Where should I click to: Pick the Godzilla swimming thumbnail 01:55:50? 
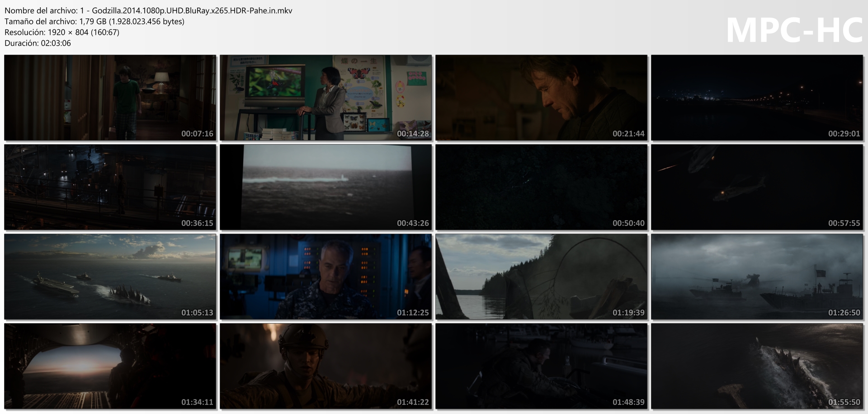757,366
